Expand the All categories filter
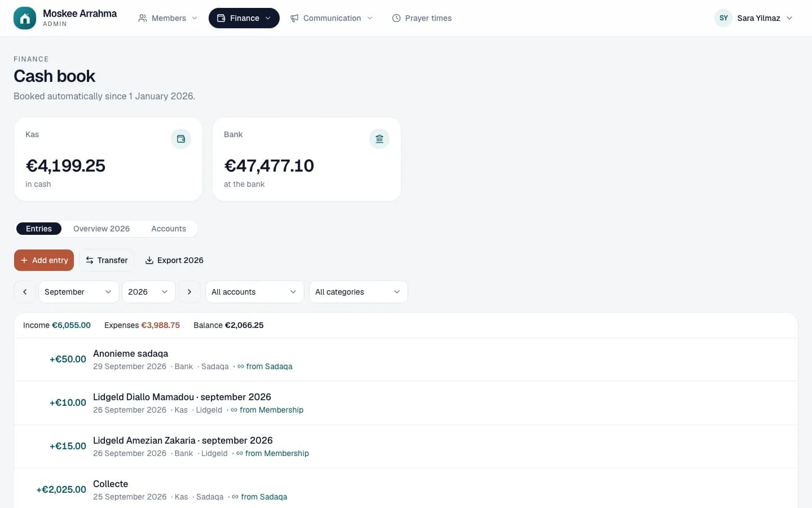This screenshot has width=812, height=508. [358, 292]
